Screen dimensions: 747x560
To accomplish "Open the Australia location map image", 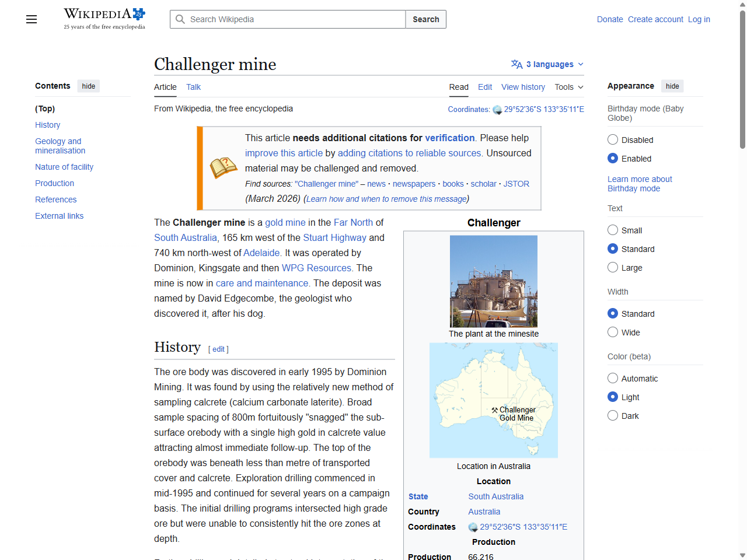I will click(494, 400).
